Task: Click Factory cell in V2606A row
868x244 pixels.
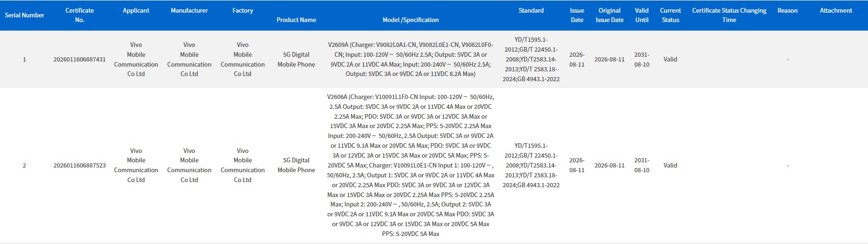Action: [x=243, y=165]
